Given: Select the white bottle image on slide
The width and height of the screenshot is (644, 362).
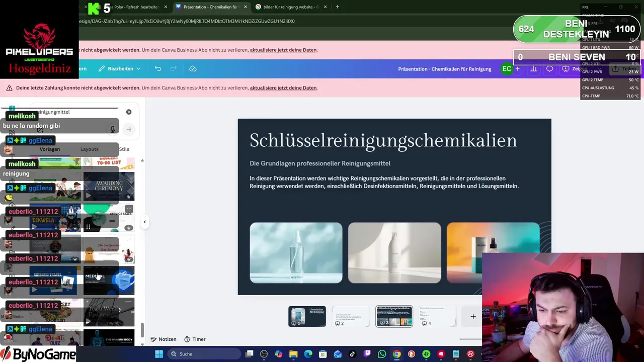Looking at the screenshot, I should tap(394, 253).
